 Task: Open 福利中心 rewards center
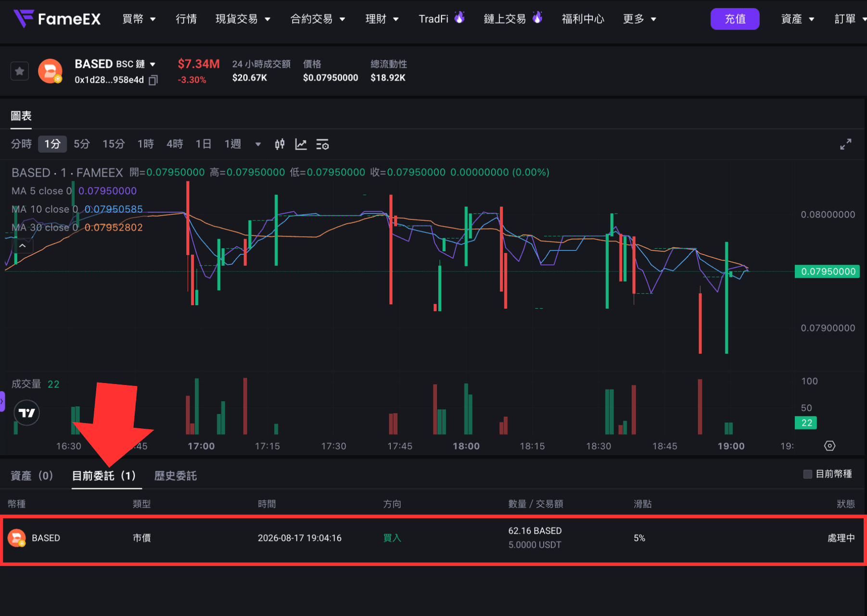(x=583, y=19)
